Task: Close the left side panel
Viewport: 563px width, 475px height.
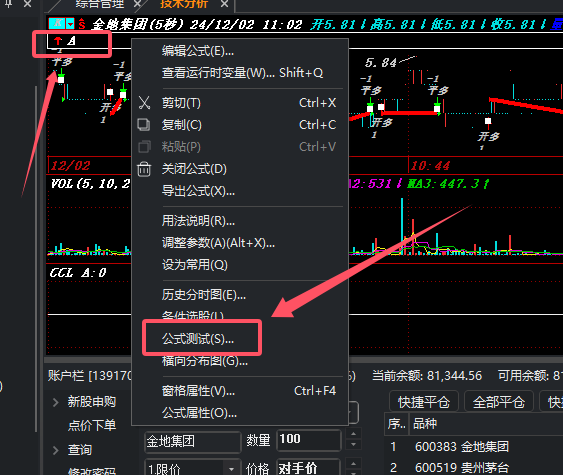Action: click(x=27, y=4)
